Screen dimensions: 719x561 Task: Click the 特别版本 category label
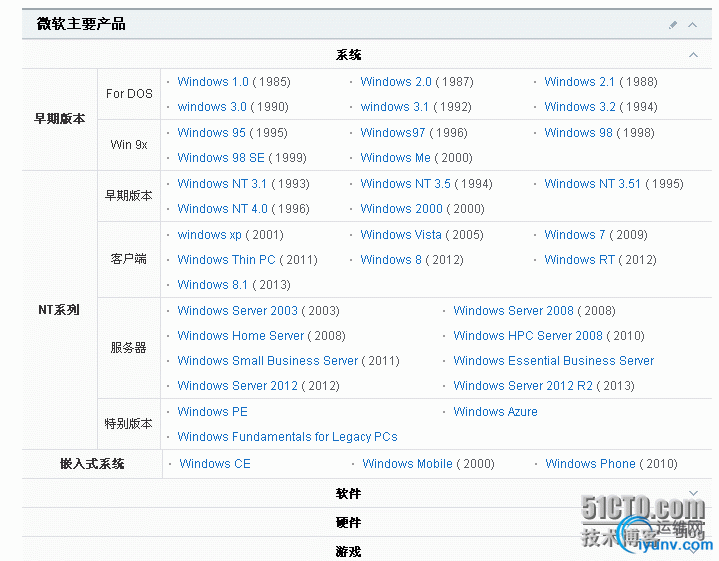[128, 424]
